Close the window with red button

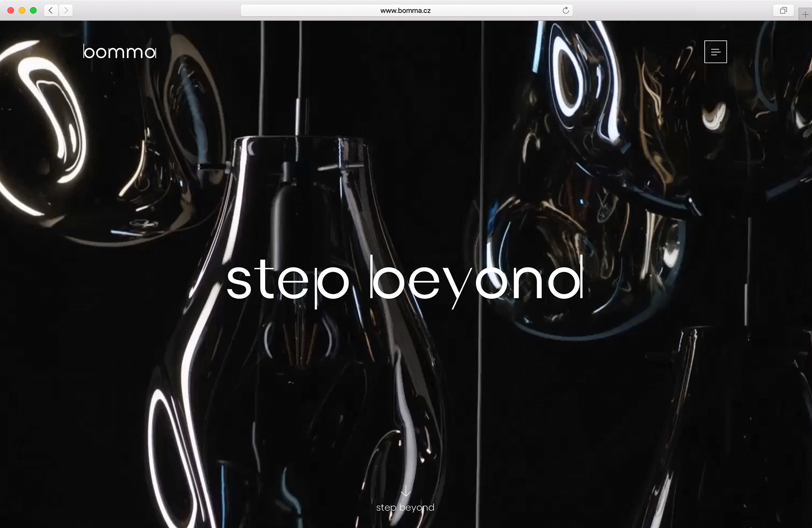11,11
